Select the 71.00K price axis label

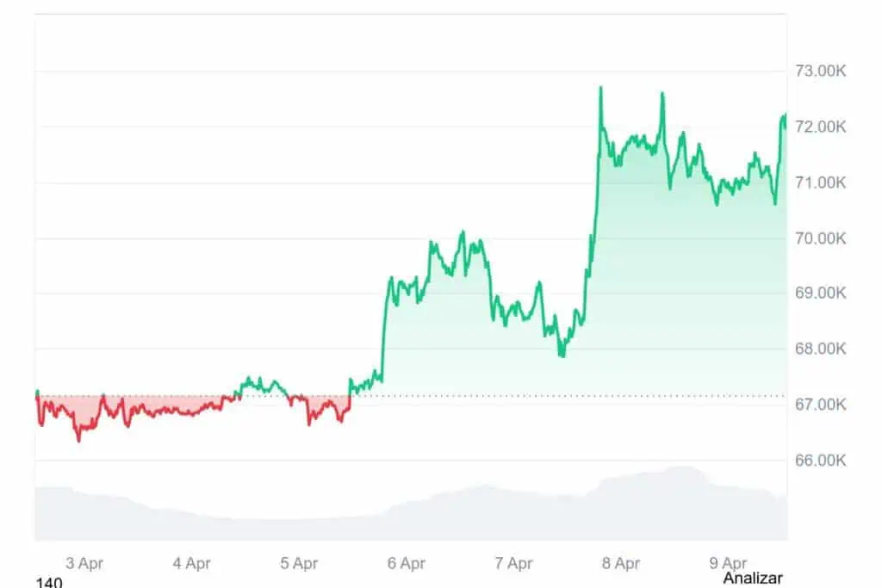point(821,183)
